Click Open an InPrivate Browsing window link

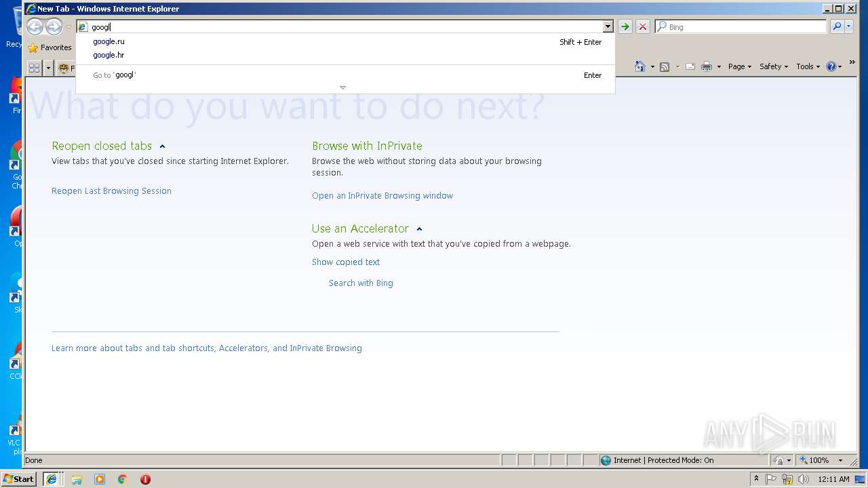pyautogui.click(x=382, y=196)
